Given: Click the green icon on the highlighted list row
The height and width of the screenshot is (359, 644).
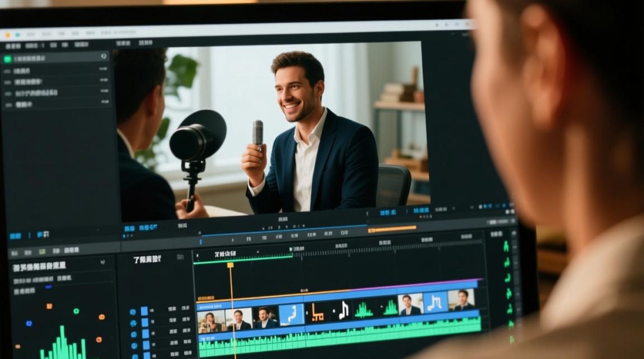Looking at the screenshot, I should tap(7, 59).
